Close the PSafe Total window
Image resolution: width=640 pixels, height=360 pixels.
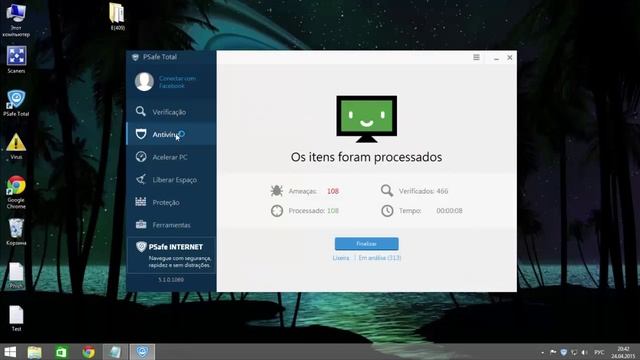510,58
